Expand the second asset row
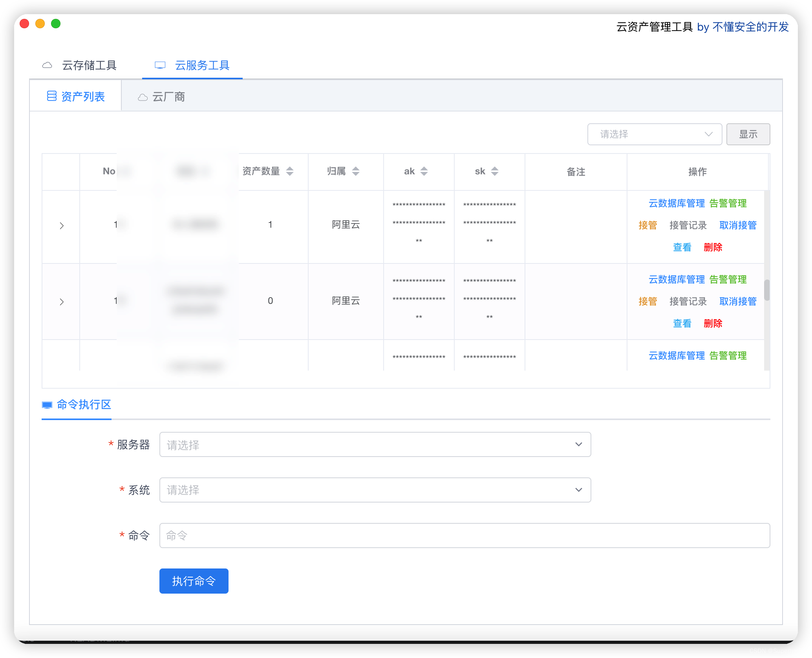 coord(62,302)
